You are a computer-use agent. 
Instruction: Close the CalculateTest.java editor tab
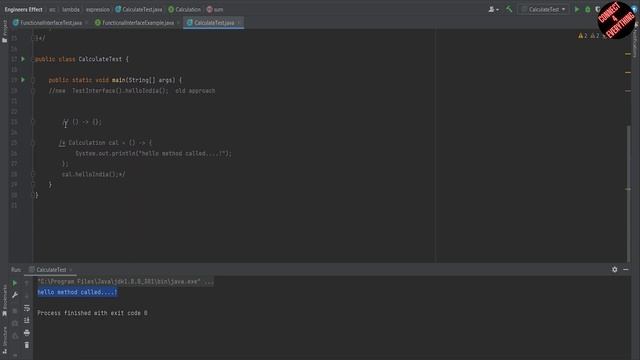point(239,22)
